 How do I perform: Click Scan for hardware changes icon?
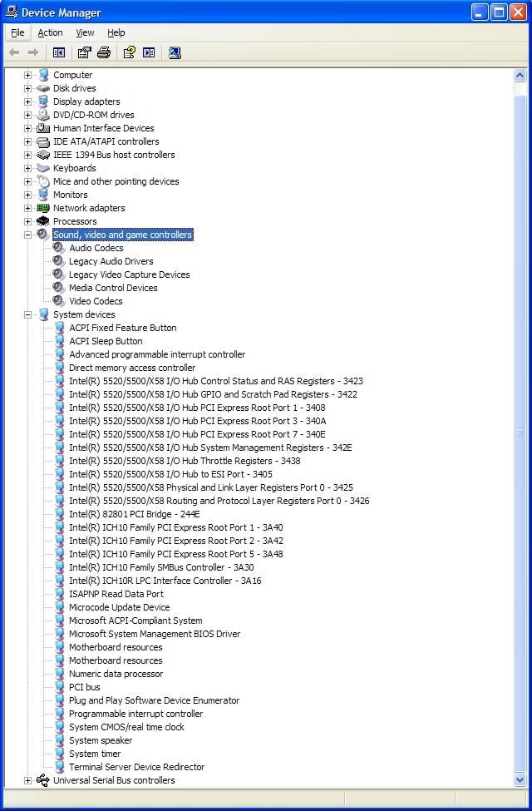tap(175, 52)
